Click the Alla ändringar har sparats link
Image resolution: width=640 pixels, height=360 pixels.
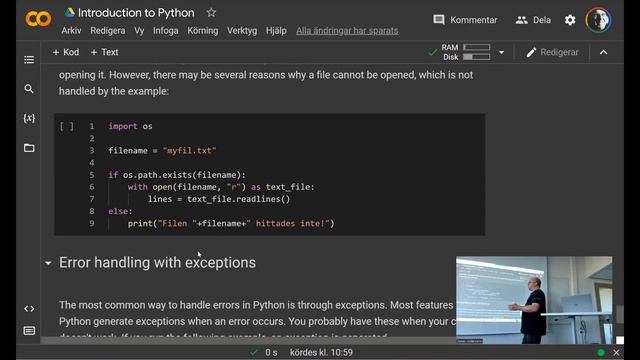point(347,31)
